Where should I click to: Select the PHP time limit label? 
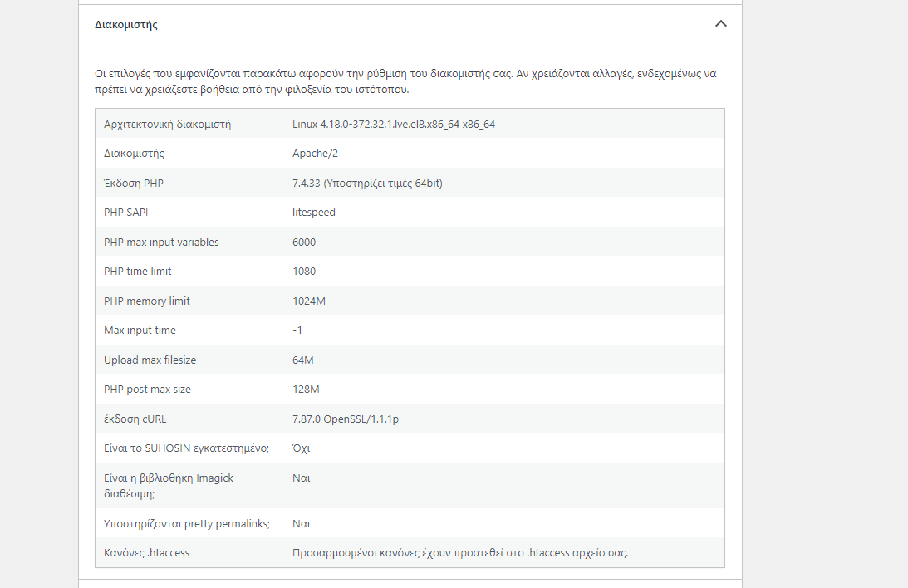coord(138,271)
